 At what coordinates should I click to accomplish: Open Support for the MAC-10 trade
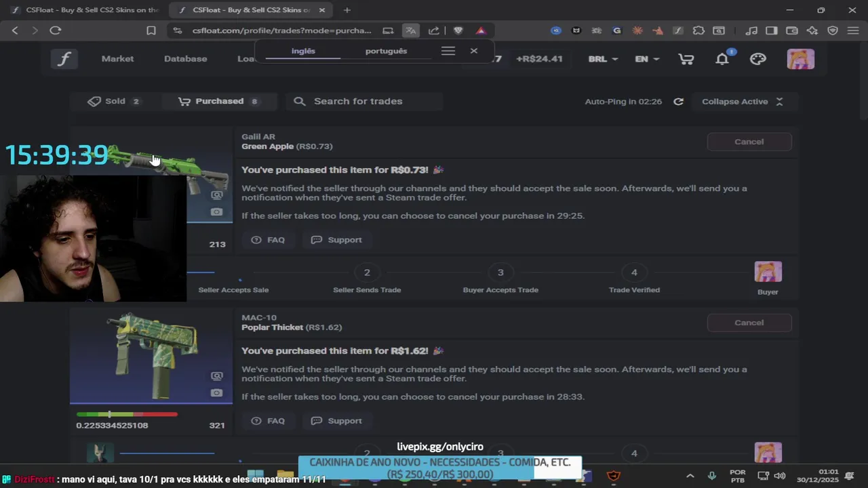pos(336,421)
